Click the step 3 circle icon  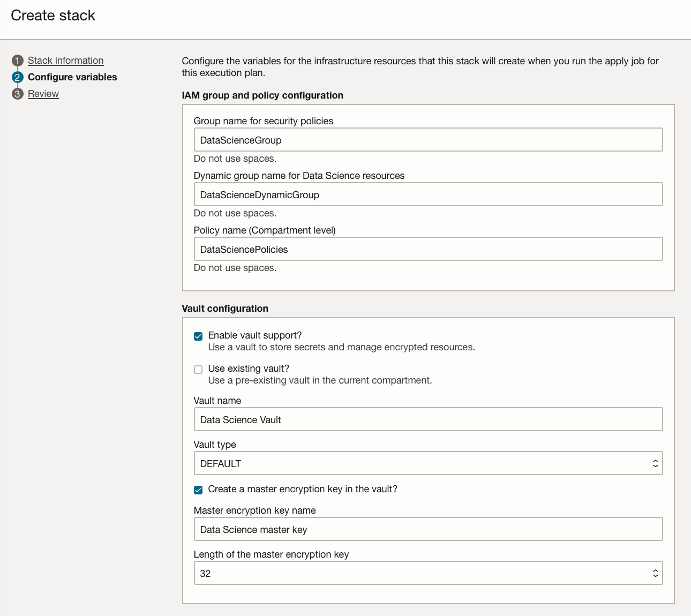tap(18, 94)
